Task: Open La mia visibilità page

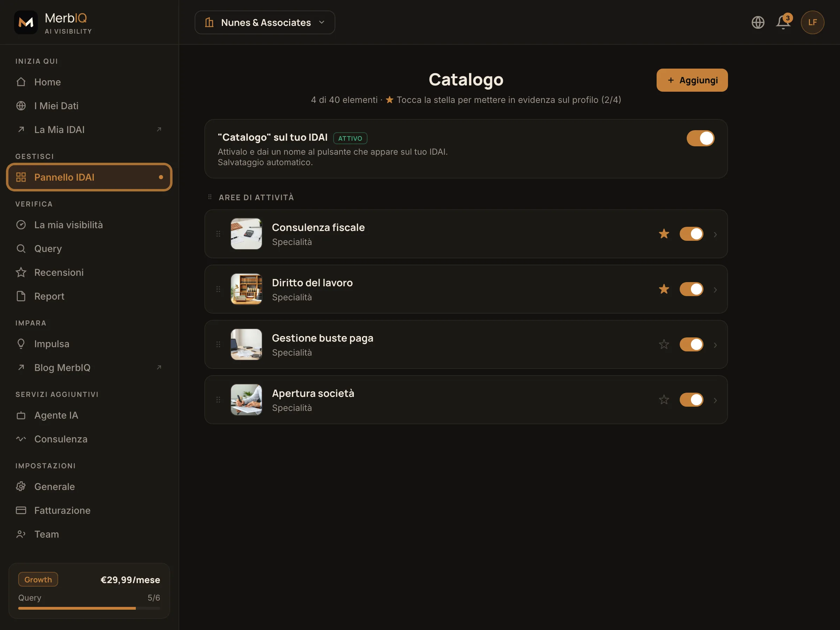Action: 89,225
